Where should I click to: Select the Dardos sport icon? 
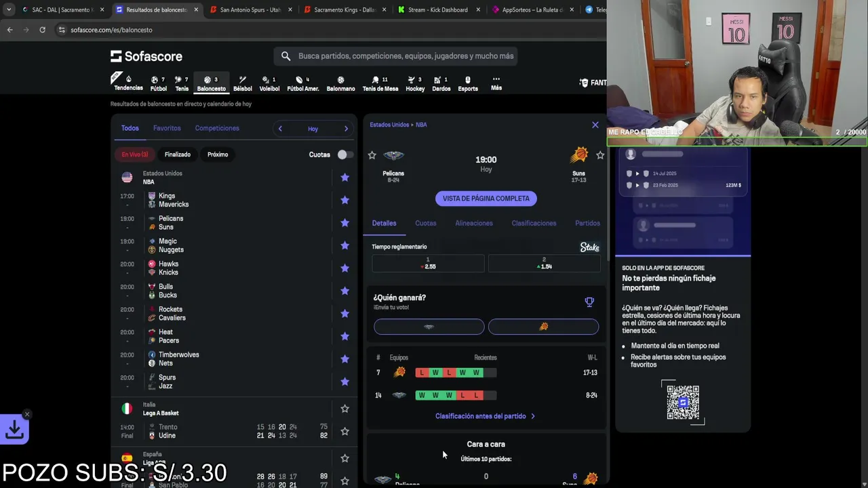point(441,83)
